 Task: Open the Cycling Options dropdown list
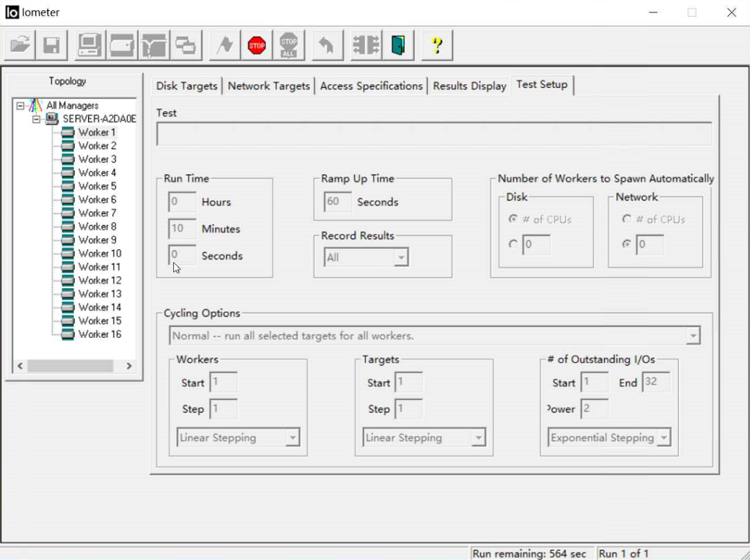692,336
